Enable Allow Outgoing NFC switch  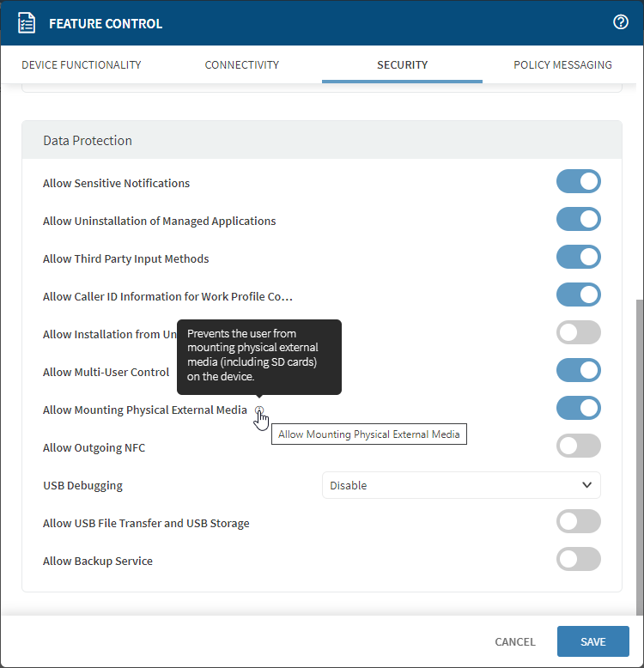pos(579,446)
